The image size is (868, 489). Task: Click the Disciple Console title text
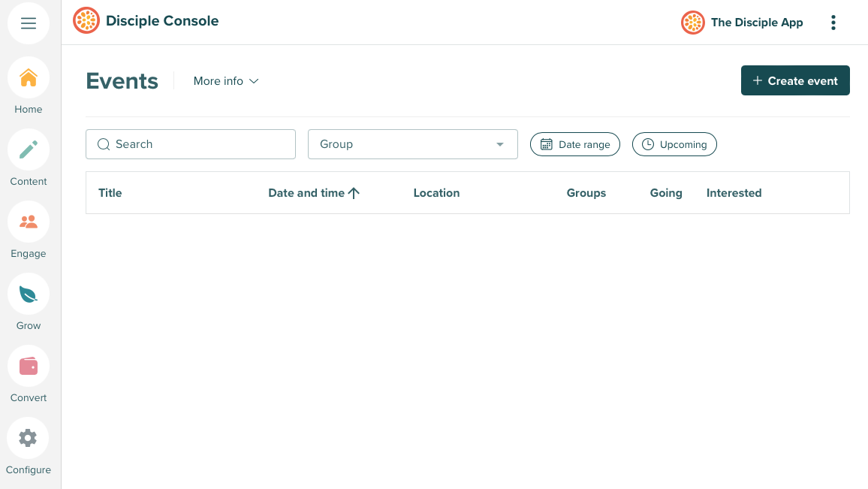coord(162,21)
